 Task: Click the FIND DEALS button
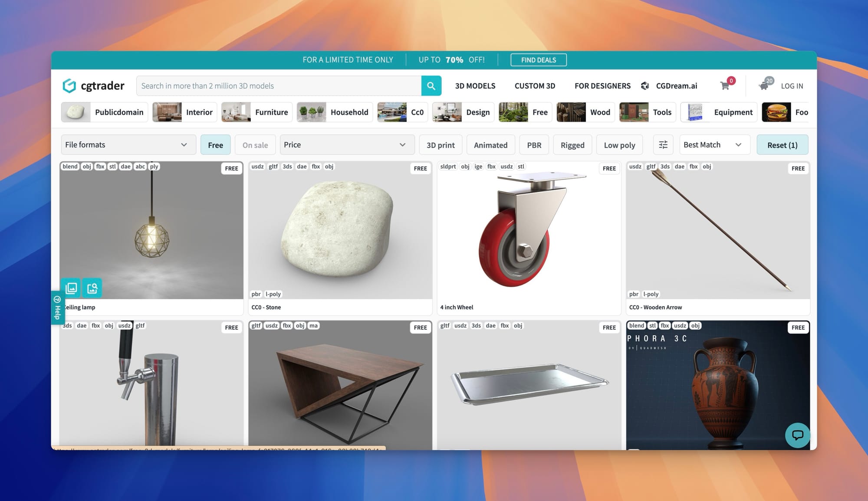point(538,60)
